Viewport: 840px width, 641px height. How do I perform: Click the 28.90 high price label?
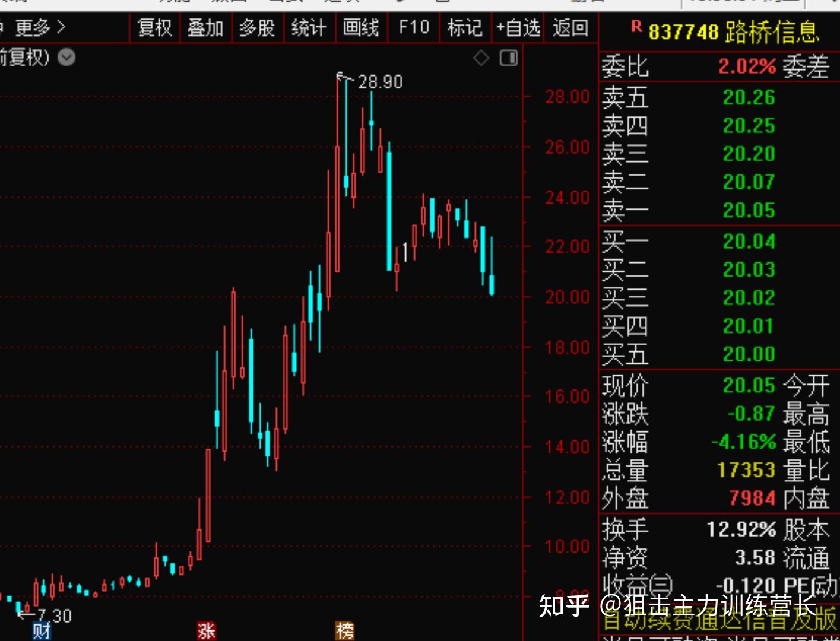380,82
